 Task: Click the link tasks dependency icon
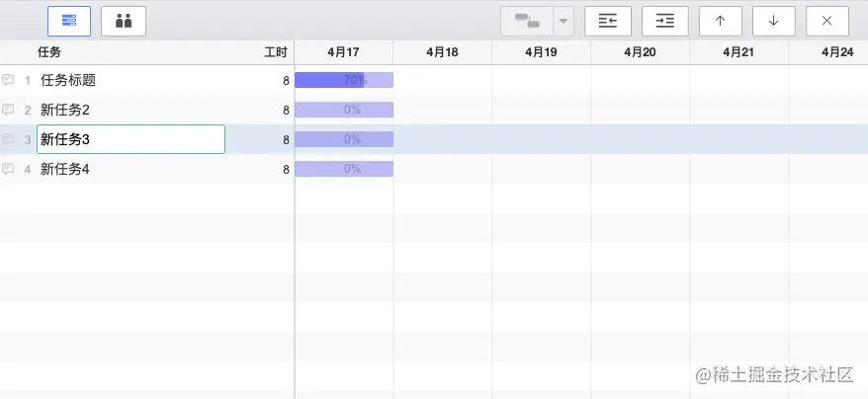pos(527,21)
